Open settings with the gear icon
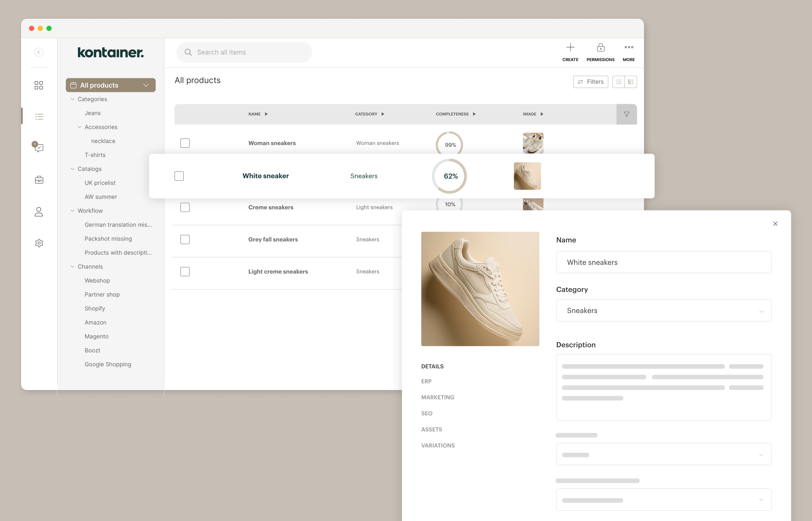This screenshot has width=812, height=521. tap(39, 243)
